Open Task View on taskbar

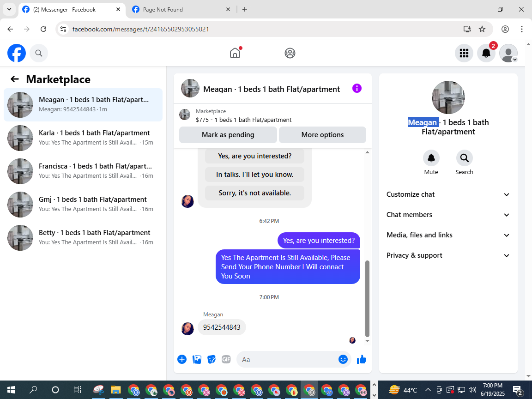[x=78, y=390]
